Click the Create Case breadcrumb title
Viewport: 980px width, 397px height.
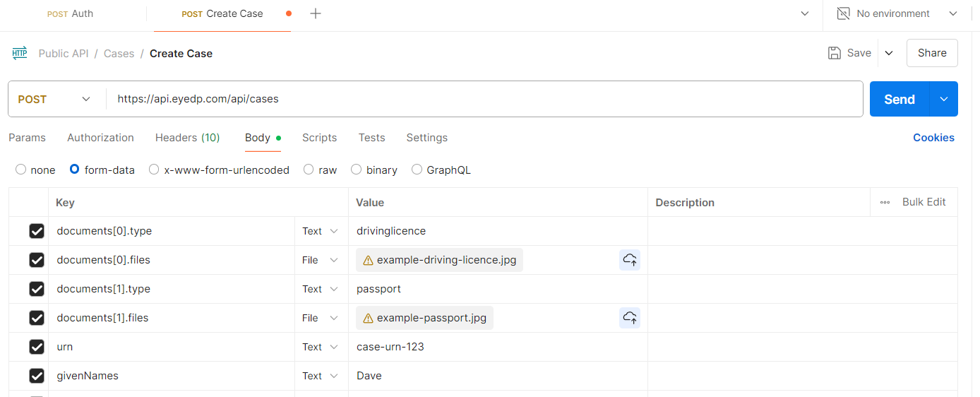pyautogui.click(x=181, y=54)
